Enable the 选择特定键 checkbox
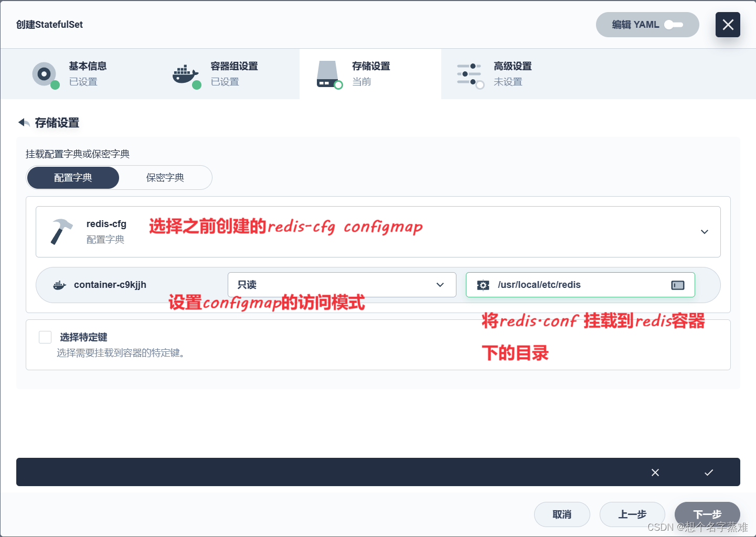Screen dimensions: 756x537 pos(45,337)
